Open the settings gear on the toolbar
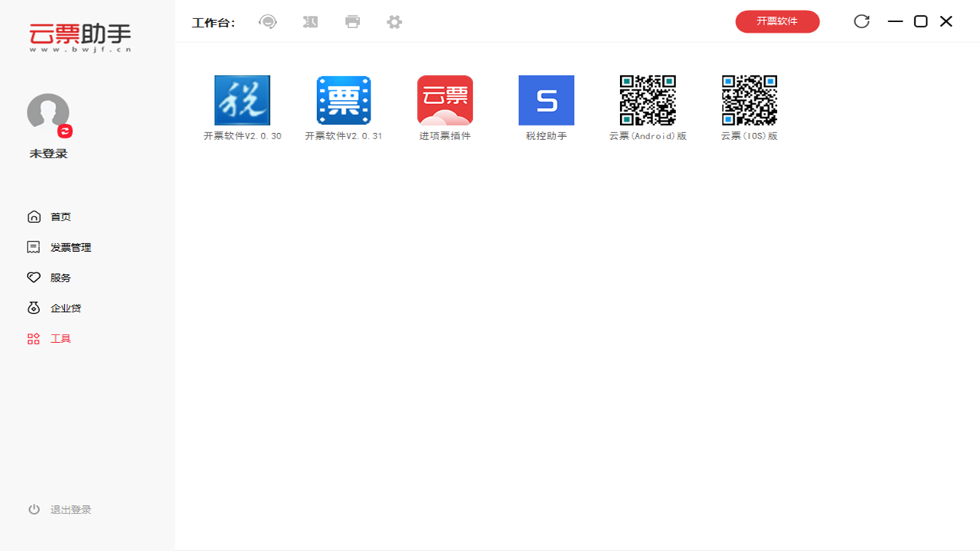Viewport: 980px width, 551px height. click(394, 21)
